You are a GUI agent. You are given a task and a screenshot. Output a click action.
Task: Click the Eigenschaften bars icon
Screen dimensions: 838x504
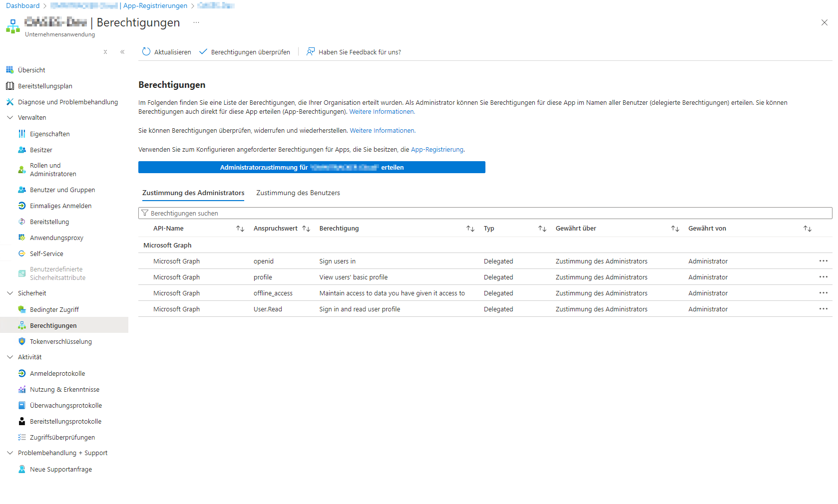tap(22, 134)
